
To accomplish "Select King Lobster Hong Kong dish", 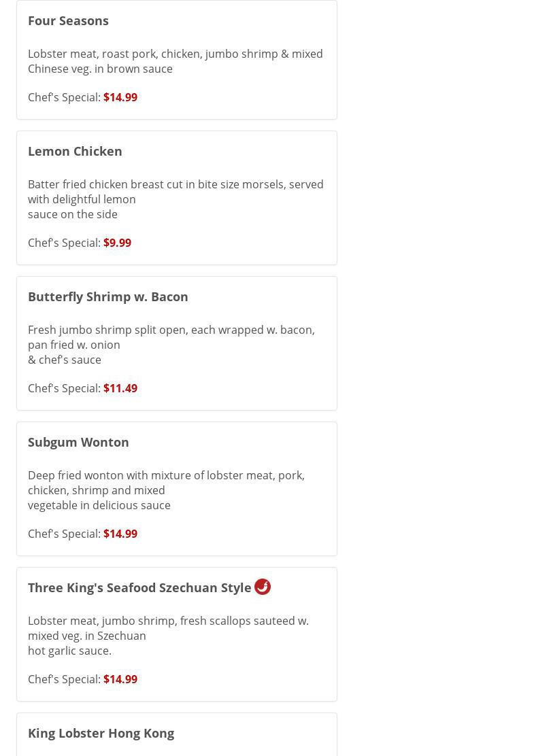I will tap(101, 733).
